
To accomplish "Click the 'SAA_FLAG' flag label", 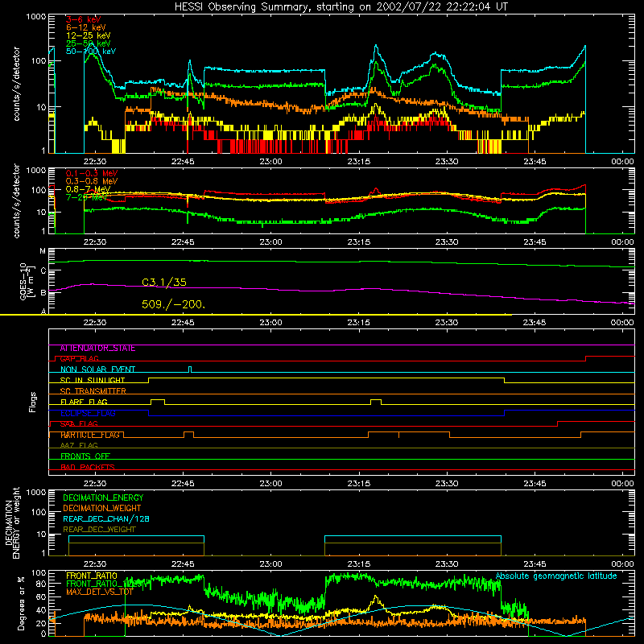I will (x=79, y=423).
